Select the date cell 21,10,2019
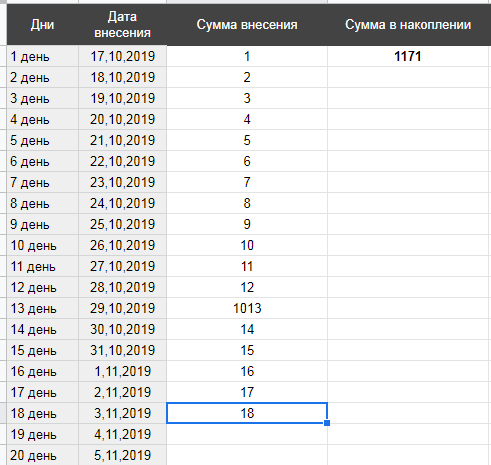The height and width of the screenshot is (465, 491). click(x=122, y=140)
